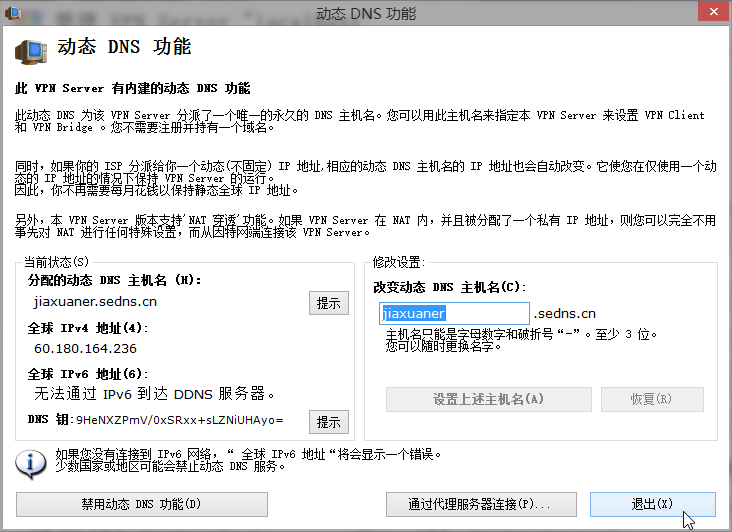Image resolution: width=732 pixels, height=532 pixels.
Task: Click the 设置上述主机名(A) button
Action: click(x=488, y=399)
